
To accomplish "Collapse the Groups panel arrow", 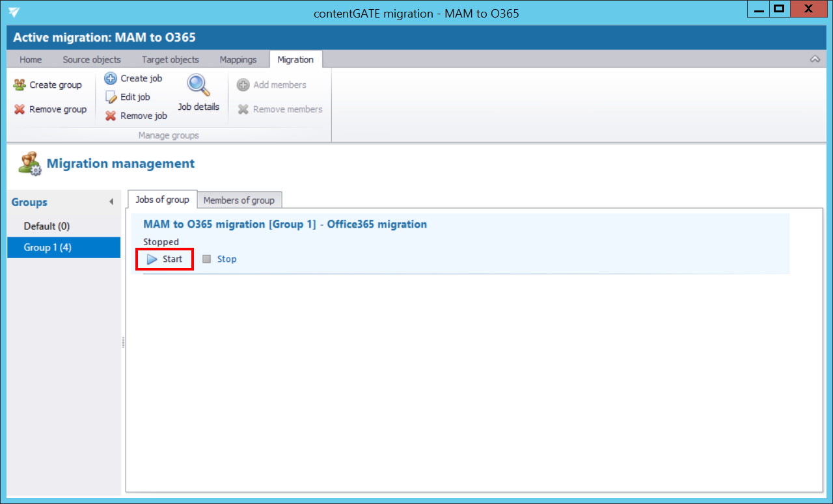I will [x=111, y=202].
